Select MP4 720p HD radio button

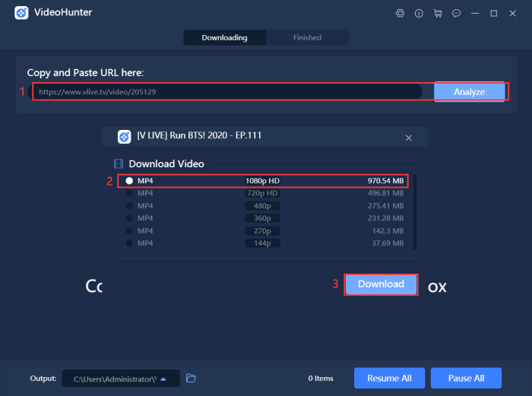click(129, 193)
